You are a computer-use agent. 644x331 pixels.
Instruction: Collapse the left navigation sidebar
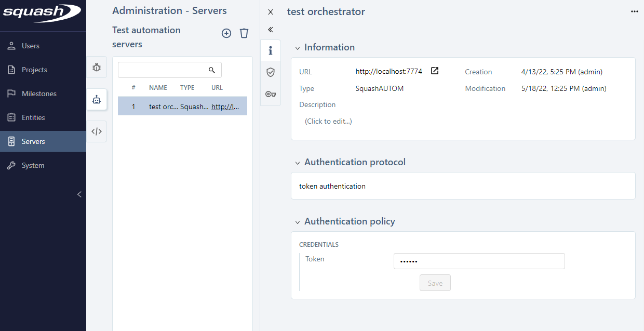79,194
